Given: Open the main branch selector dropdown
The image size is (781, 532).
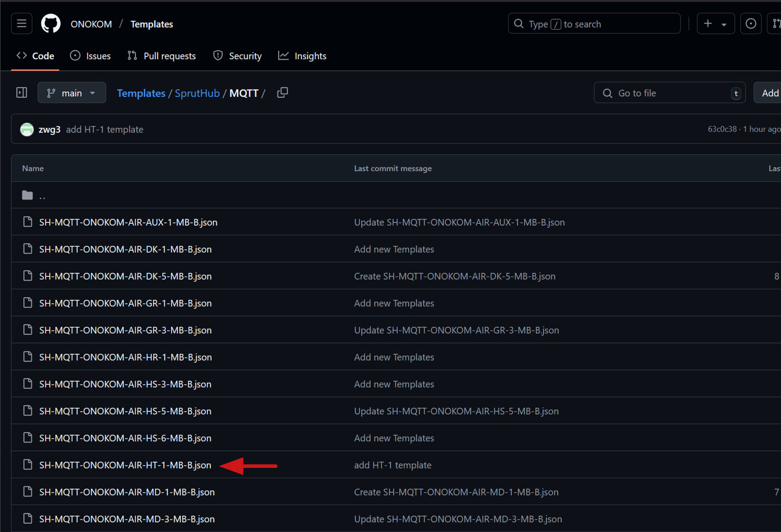Looking at the screenshot, I should coord(72,93).
